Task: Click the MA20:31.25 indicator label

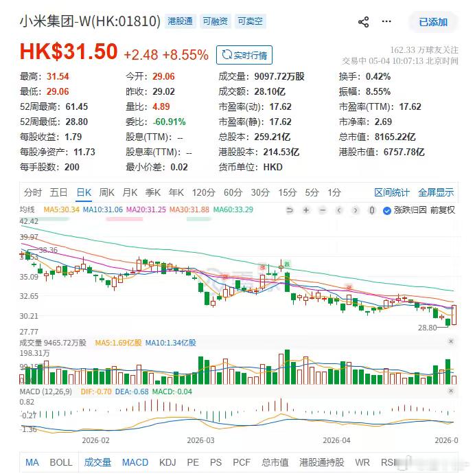Action: point(146,209)
